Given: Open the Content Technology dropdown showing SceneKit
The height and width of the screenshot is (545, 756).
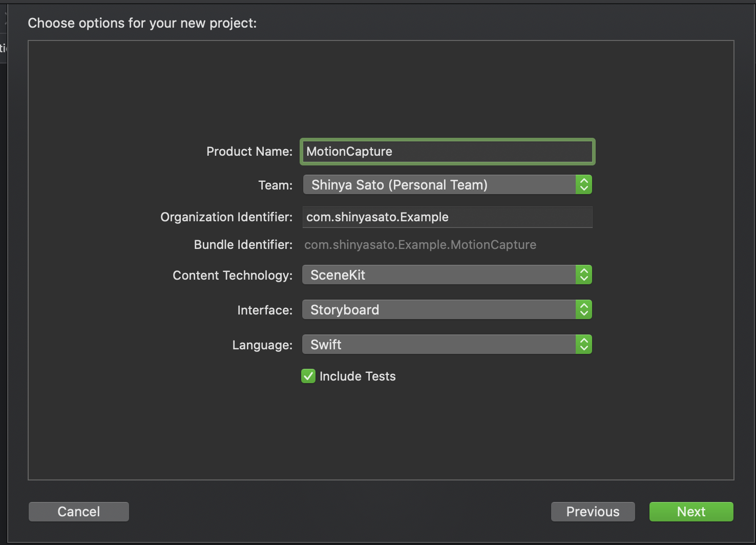Looking at the screenshot, I should 438,275.
